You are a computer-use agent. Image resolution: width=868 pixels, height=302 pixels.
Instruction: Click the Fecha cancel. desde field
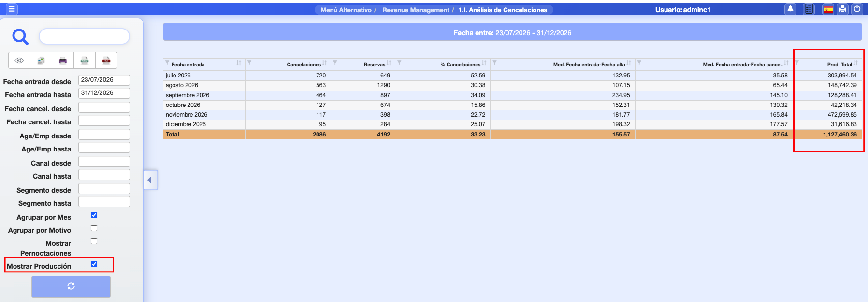point(104,107)
